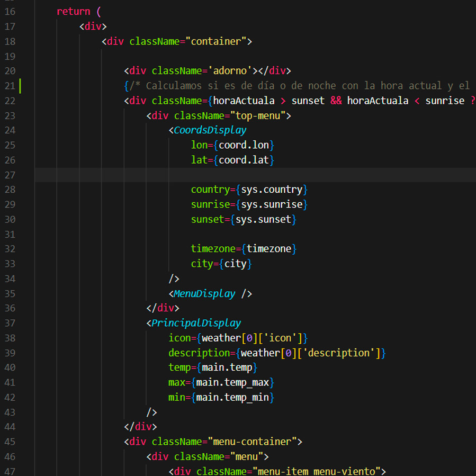Click line number 45 in the gutter
This screenshot has height=476, width=476.
(10, 442)
